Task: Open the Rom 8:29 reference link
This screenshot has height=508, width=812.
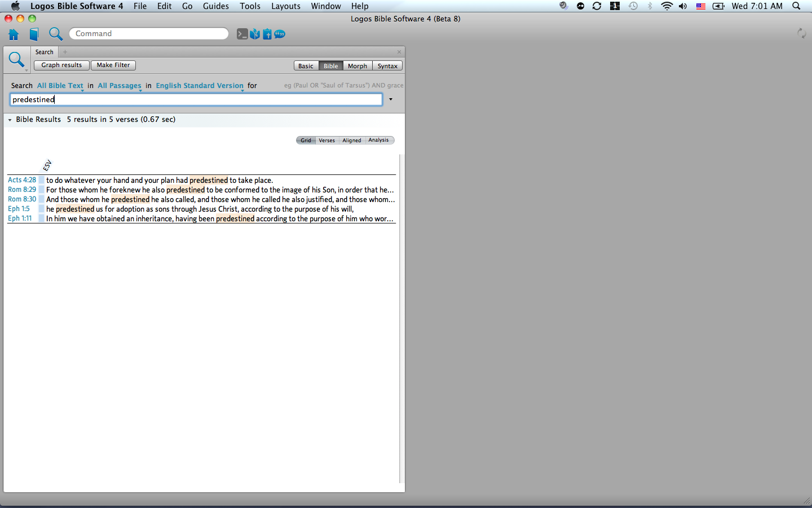Action: click(22, 190)
